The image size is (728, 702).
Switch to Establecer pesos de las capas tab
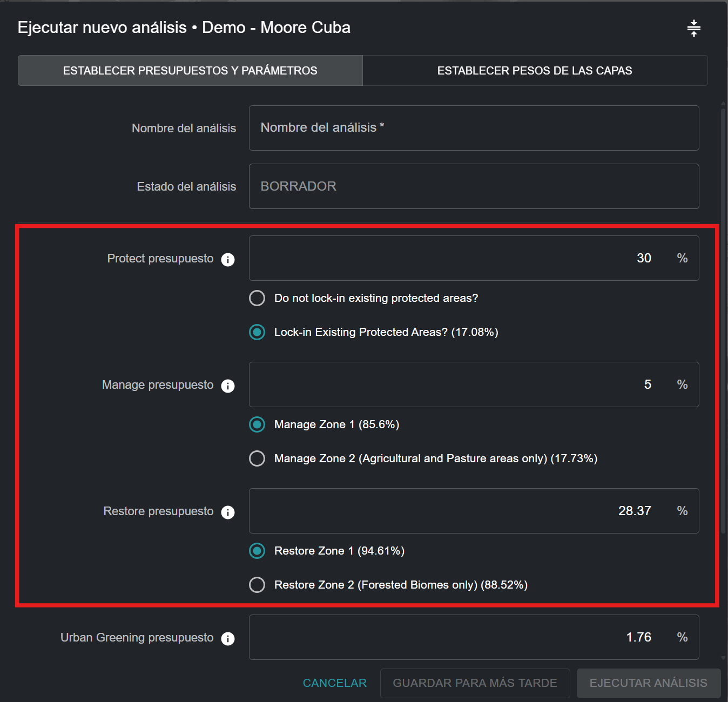tap(534, 71)
